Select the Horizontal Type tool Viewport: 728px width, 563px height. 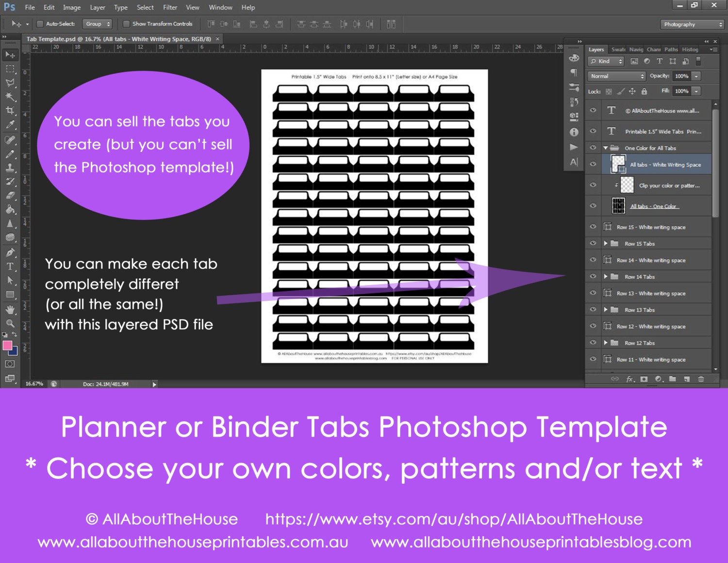click(10, 266)
